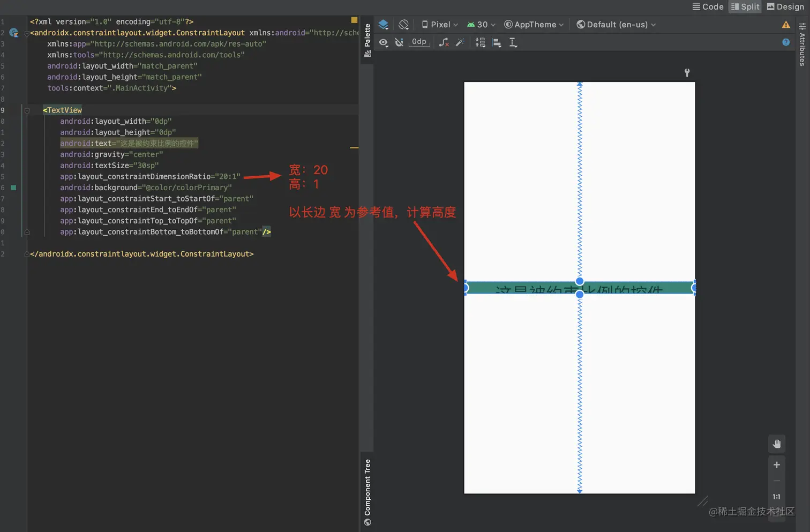The height and width of the screenshot is (532, 810).
Task: Clear all constraints icon
Action: click(x=444, y=42)
